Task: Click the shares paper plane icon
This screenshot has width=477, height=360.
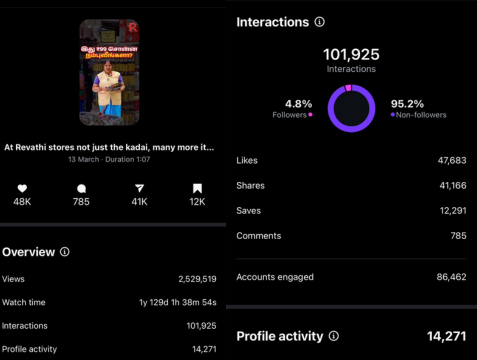Action: [139, 189]
